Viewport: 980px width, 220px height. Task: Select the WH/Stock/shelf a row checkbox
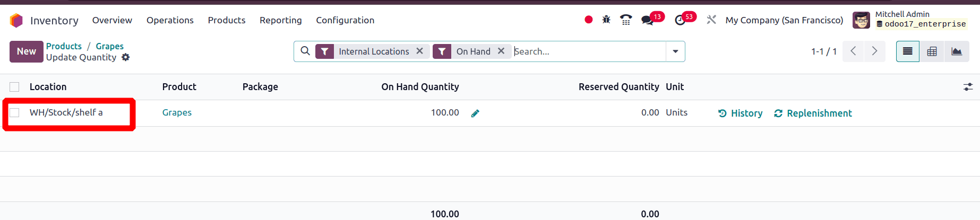pyautogui.click(x=14, y=112)
